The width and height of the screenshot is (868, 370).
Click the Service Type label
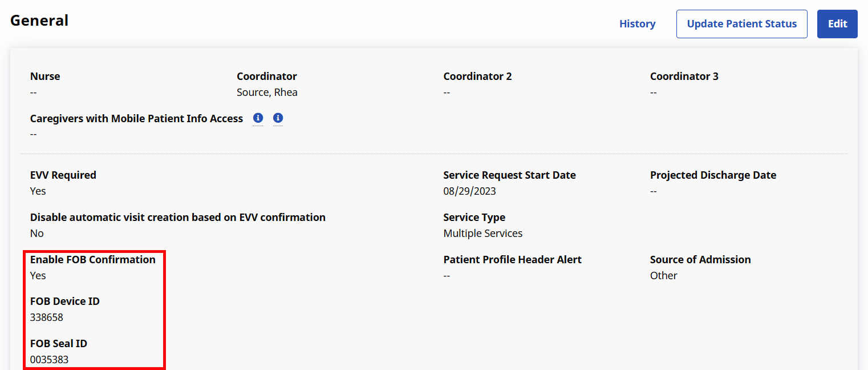coord(474,217)
